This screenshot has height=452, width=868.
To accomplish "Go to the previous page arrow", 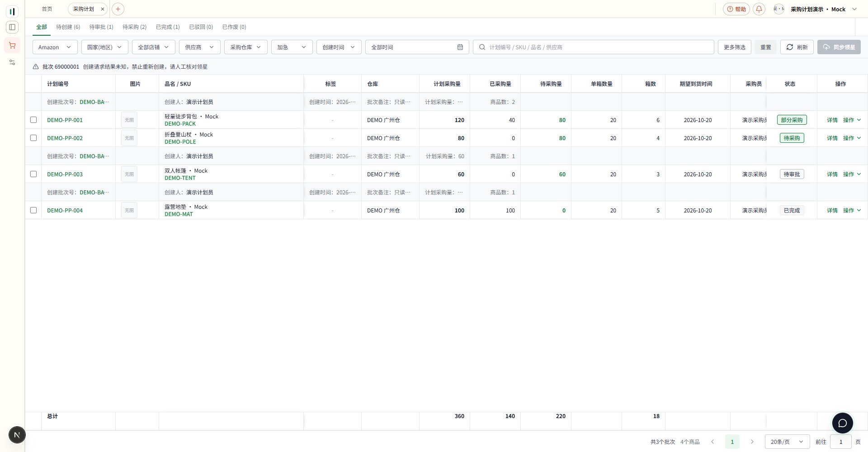I will pyautogui.click(x=712, y=442).
